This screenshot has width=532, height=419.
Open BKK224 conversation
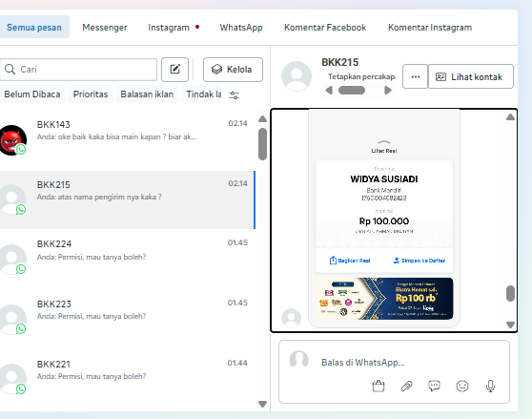point(127,259)
